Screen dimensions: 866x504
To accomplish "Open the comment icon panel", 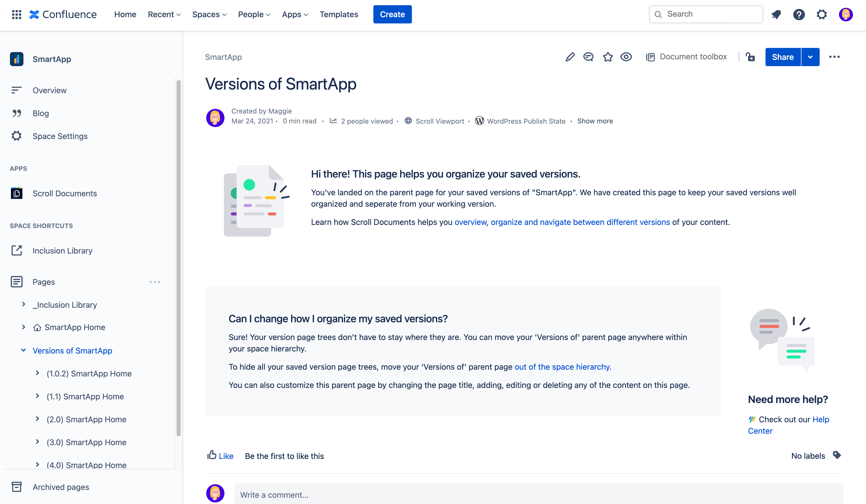I will pos(589,57).
